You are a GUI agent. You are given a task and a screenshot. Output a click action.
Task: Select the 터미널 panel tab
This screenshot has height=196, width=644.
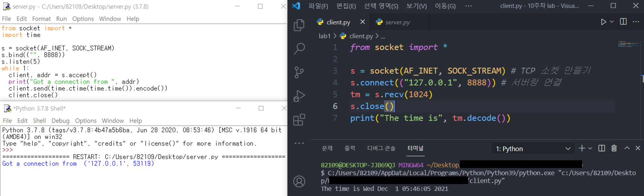click(x=415, y=148)
